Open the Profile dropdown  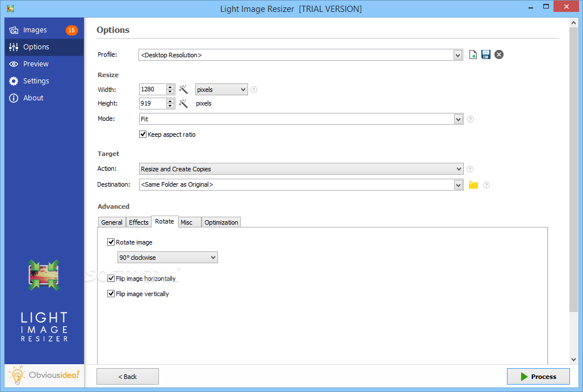[458, 55]
